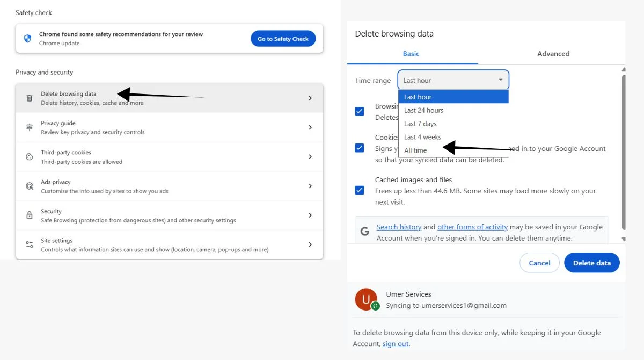Switch to the Advanced tab
The image size is (644, 360).
click(x=553, y=54)
